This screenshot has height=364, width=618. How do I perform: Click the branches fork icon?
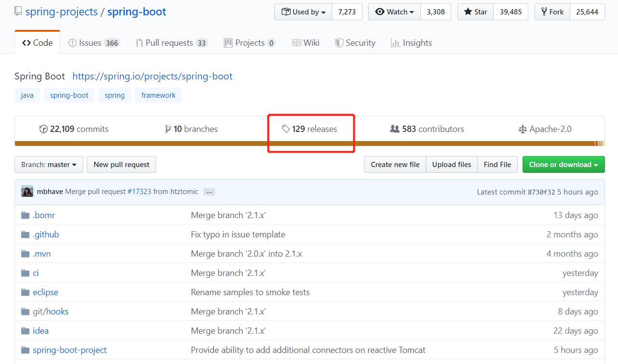coord(168,129)
